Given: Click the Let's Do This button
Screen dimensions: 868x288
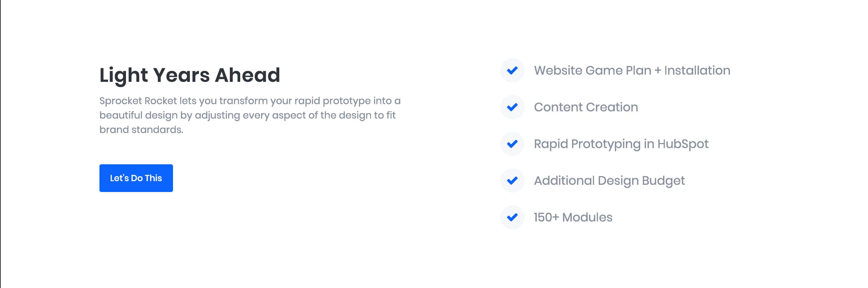Looking at the screenshot, I should pyautogui.click(x=136, y=178).
